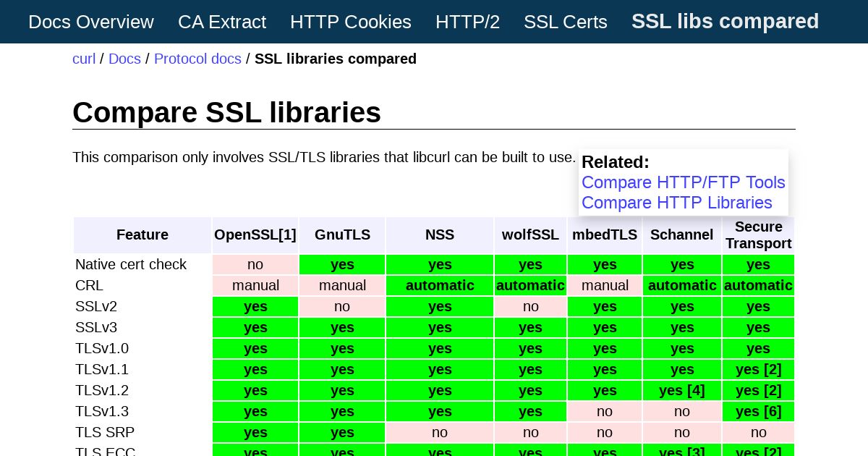The height and width of the screenshot is (456, 868).
Task: Click the Compare SSL libraries heading
Action: 226,112
